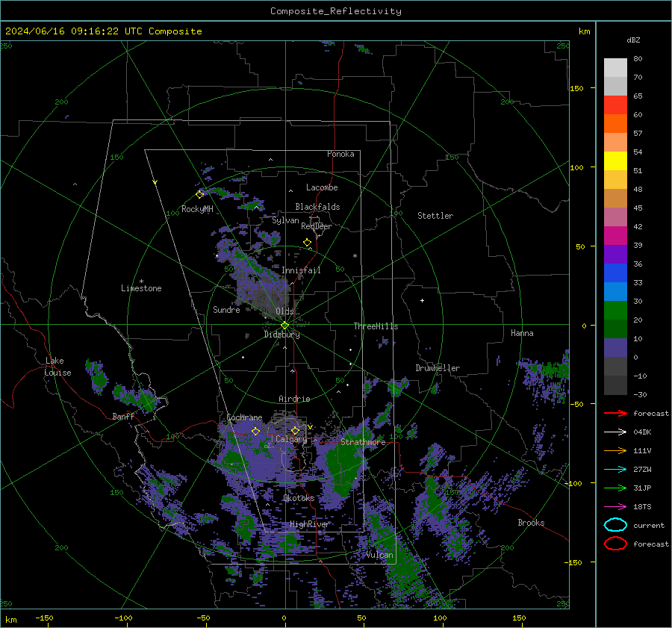Click the Blackfalds town label
The height and width of the screenshot is (628, 672).
(x=317, y=207)
